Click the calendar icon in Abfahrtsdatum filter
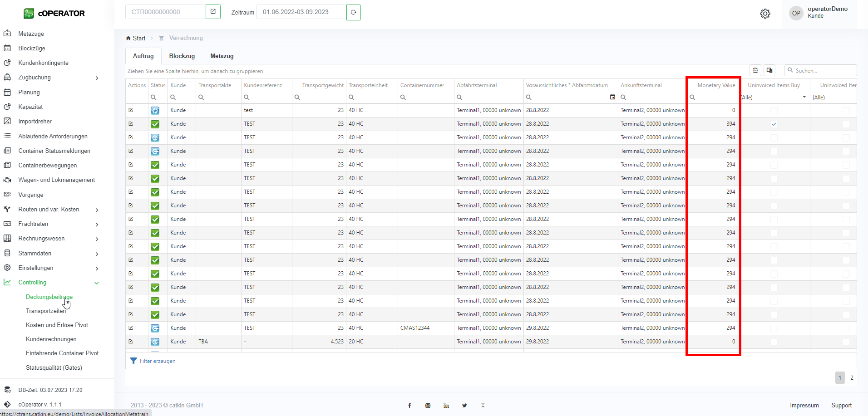This screenshot has height=416, width=868. [x=612, y=97]
